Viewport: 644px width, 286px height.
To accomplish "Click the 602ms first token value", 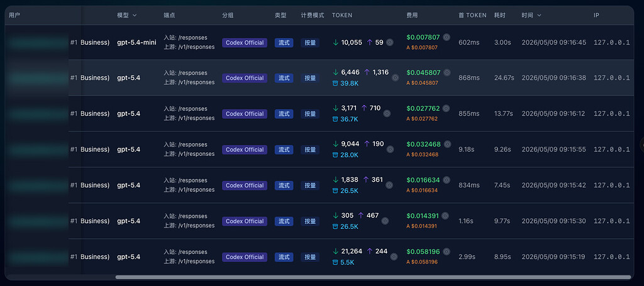I will 469,43.
